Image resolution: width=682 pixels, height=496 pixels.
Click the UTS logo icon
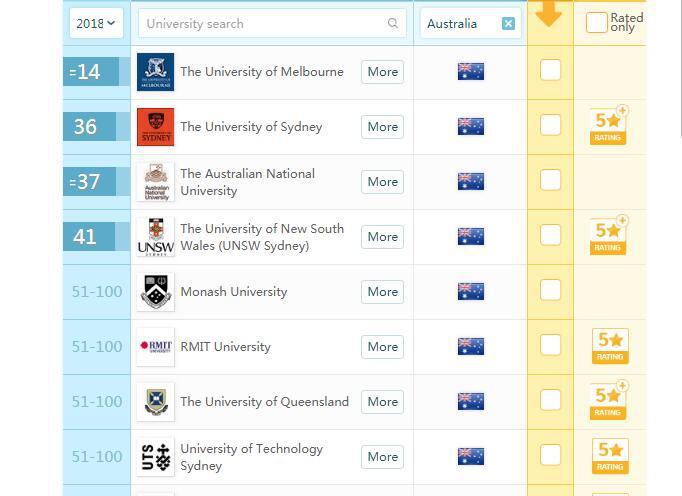[155, 457]
